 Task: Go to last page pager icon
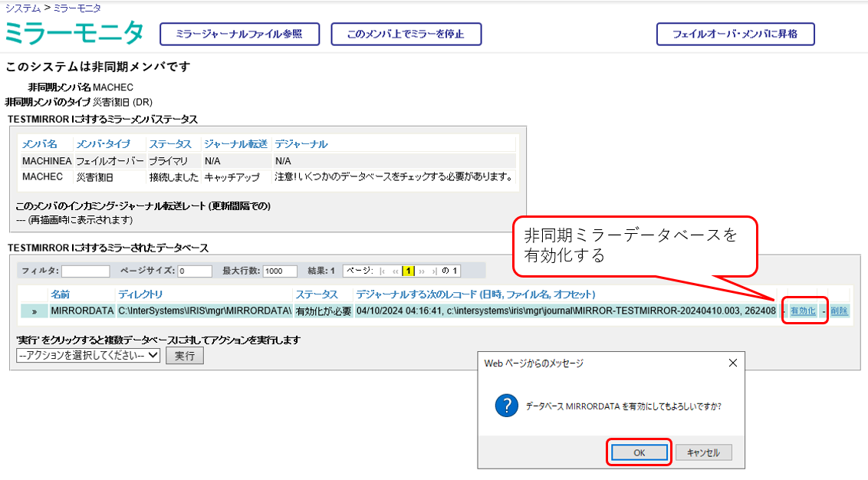click(433, 271)
